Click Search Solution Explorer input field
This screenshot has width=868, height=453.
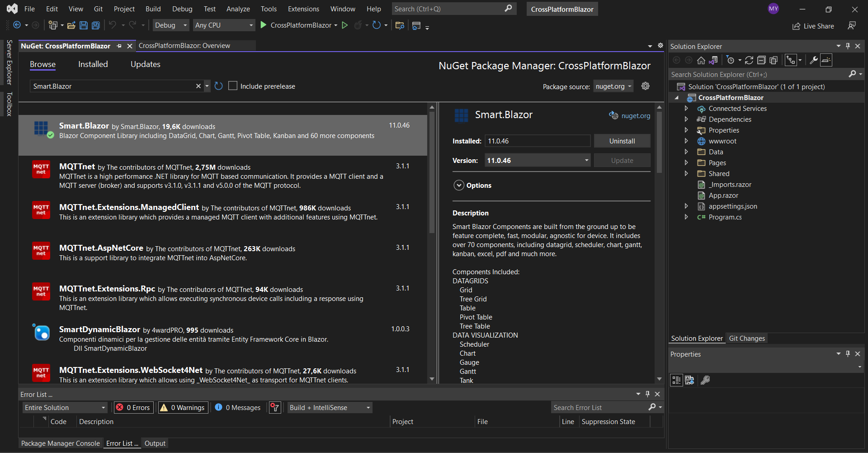point(758,74)
